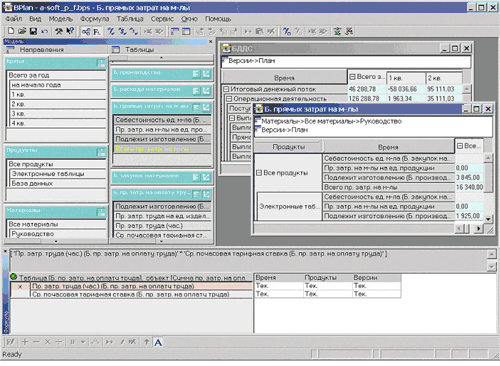Select 'Электронные таблицы' in Продукты list

(58, 174)
